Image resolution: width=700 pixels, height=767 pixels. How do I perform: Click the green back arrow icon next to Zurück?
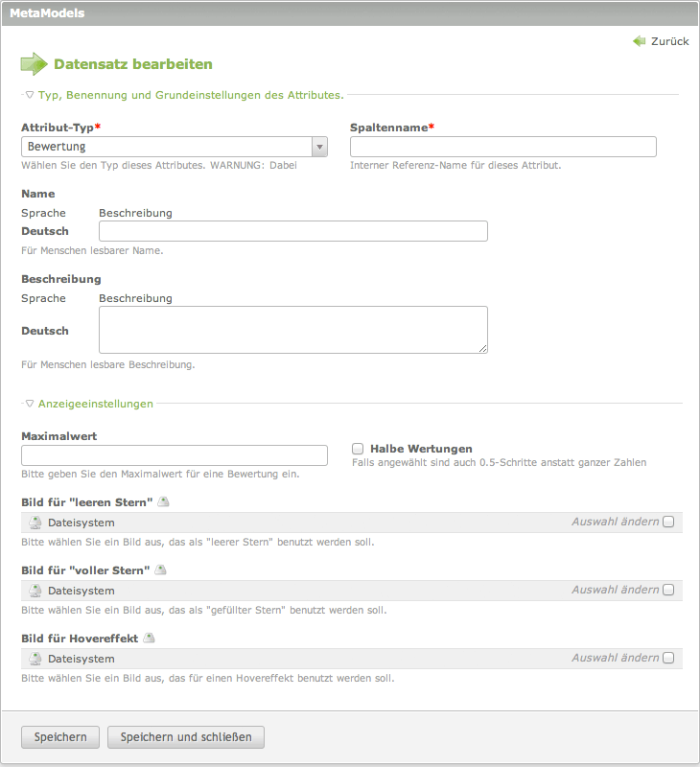[x=640, y=41]
